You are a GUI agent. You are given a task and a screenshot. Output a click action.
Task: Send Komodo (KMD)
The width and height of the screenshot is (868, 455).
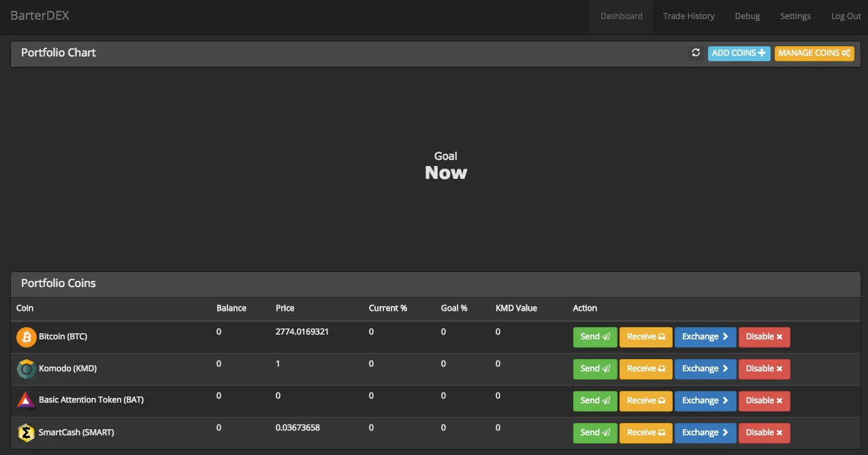[x=595, y=369]
